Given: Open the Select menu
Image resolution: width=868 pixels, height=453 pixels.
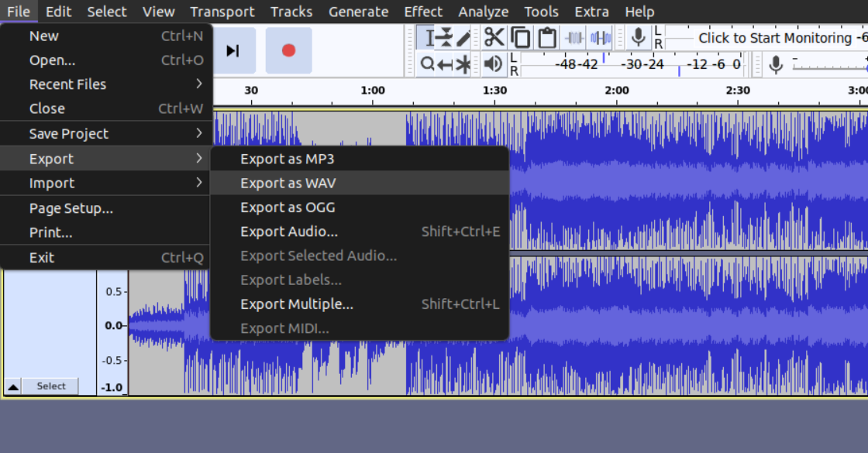Looking at the screenshot, I should (x=107, y=12).
